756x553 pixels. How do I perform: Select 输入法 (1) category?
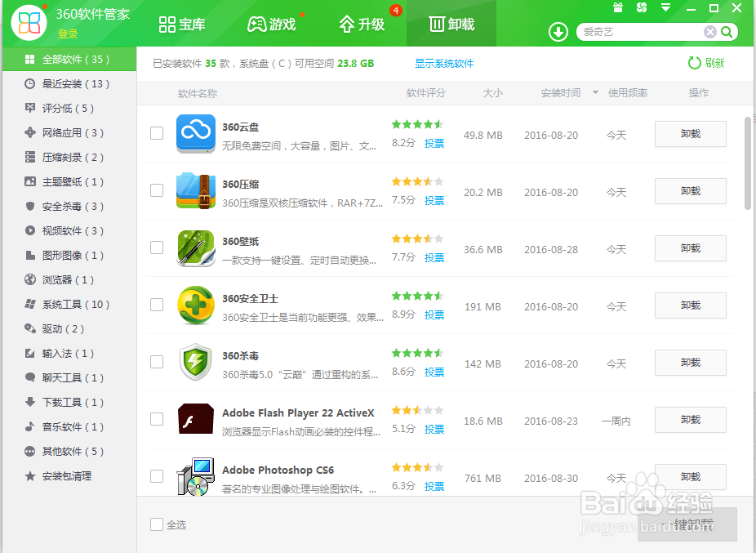tap(69, 353)
